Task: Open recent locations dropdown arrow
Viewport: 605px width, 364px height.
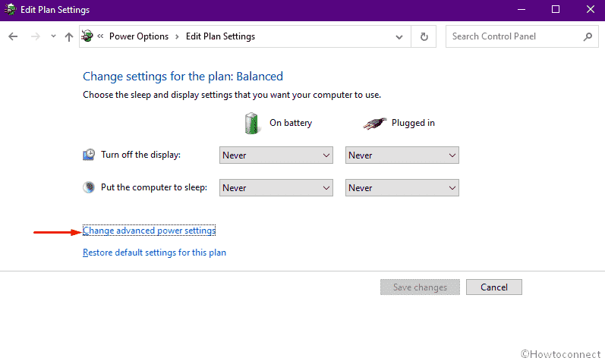Action: tap(53, 36)
